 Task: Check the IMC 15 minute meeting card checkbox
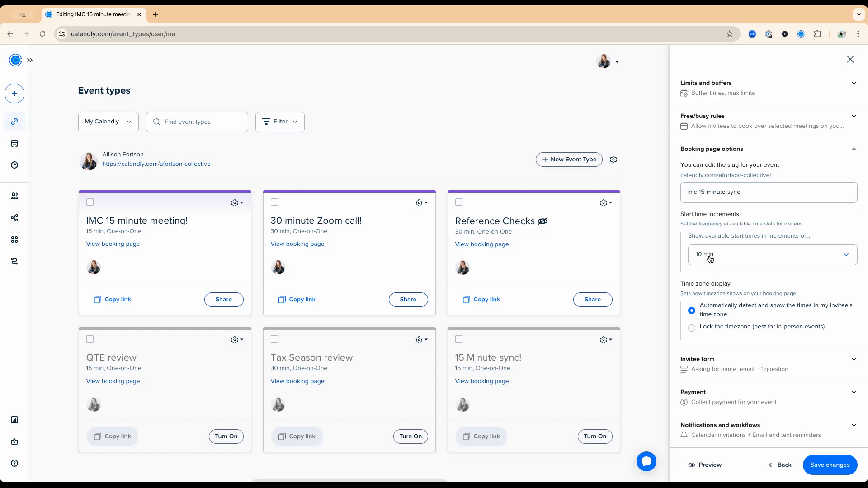pos(90,202)
